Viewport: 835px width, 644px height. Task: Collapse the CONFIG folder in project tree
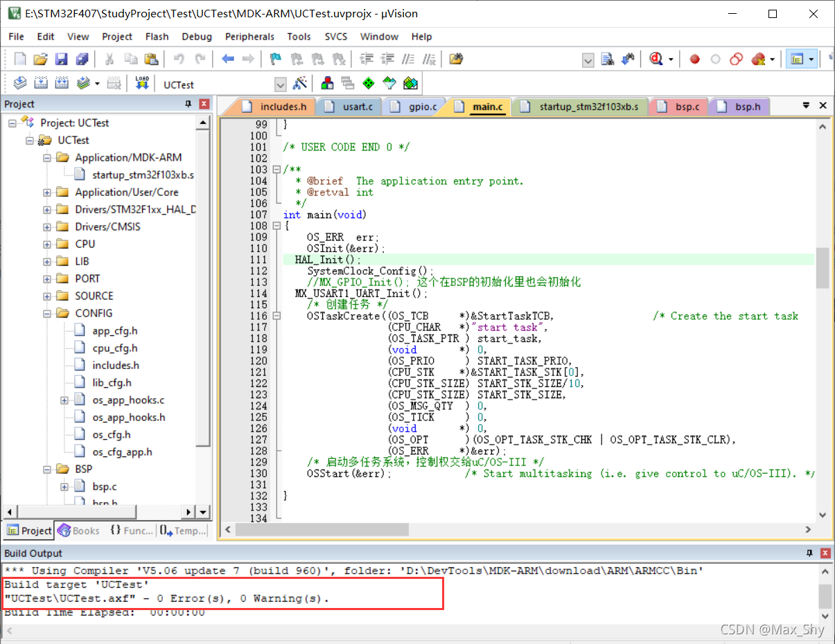47,313
